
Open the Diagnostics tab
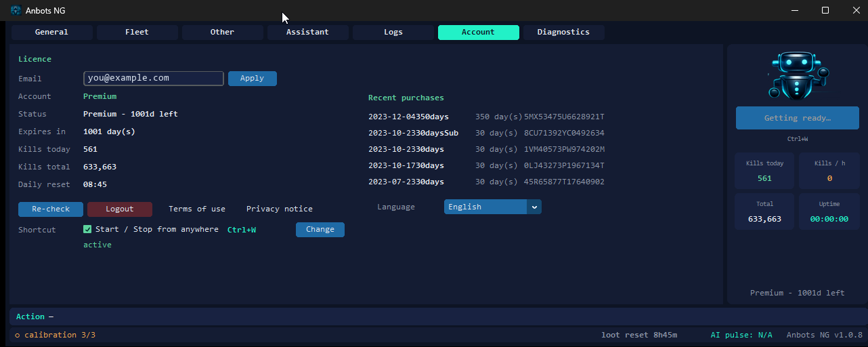[563, 33]
